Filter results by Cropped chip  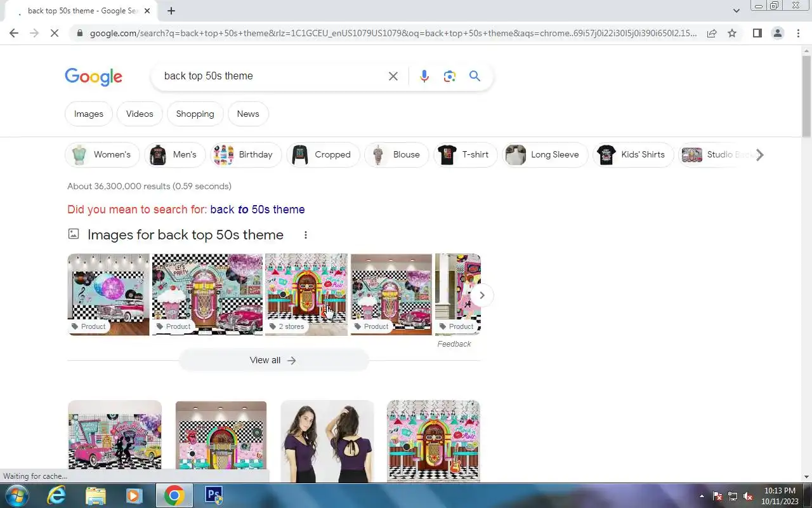(323, 154)
